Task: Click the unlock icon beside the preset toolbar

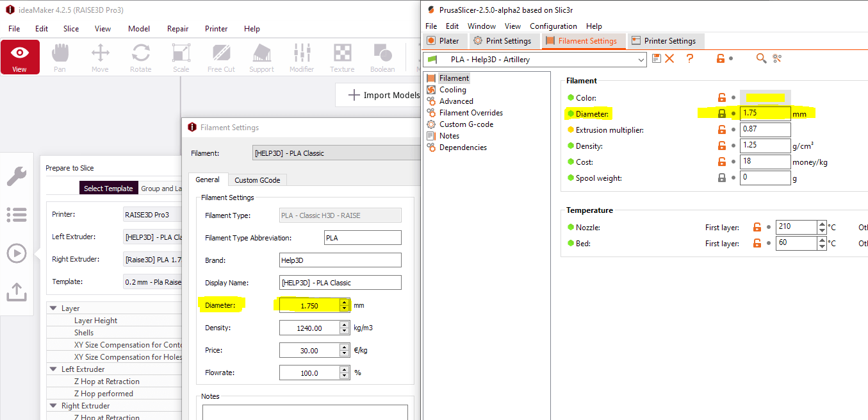Action: pos(721,58)
